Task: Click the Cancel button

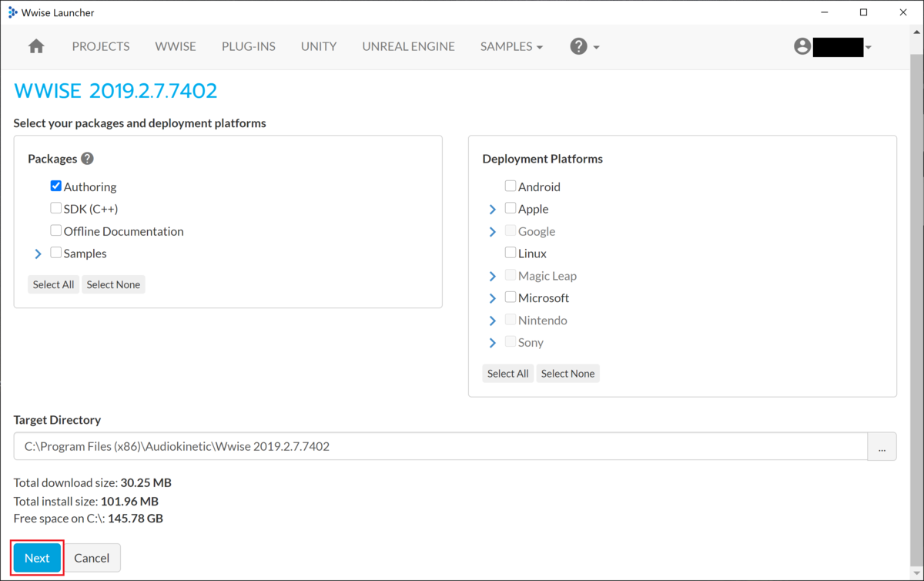Action: [92, 558]
